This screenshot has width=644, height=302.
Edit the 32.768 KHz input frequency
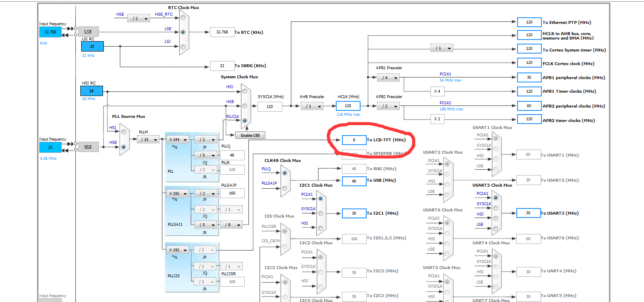(x=50, y=32)
